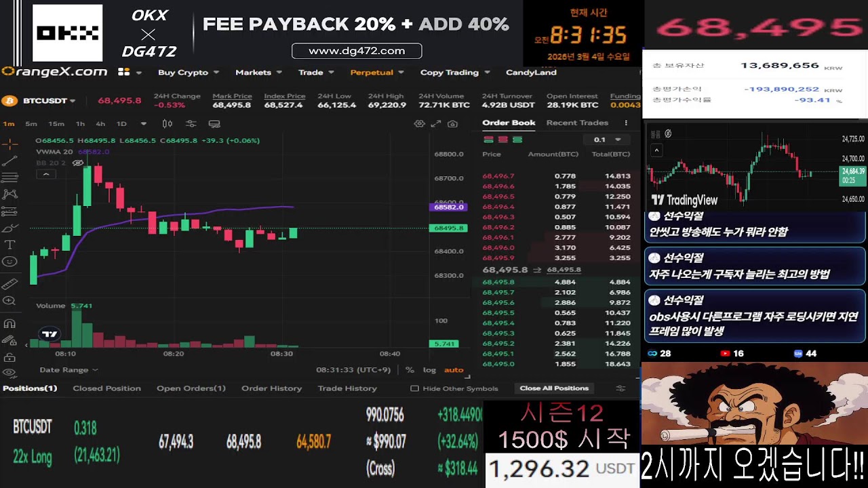Open the Open Orders(1) tab
The height and width of the screenshot is (488, 868).
(191, 388)
